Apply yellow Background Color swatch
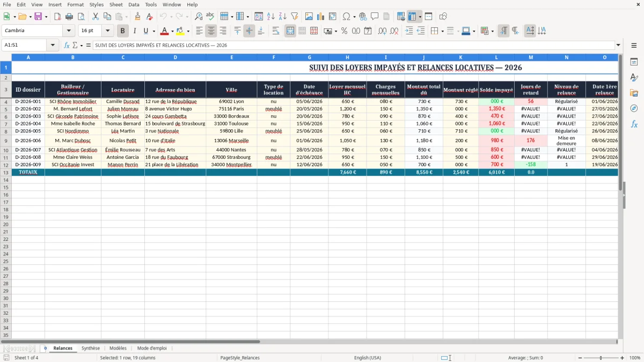The width and height of the screenshot is (644, 362). point(180,31)
